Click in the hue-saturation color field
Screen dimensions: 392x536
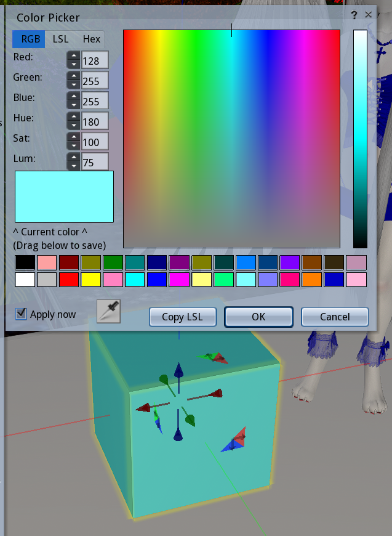(231, 139)
